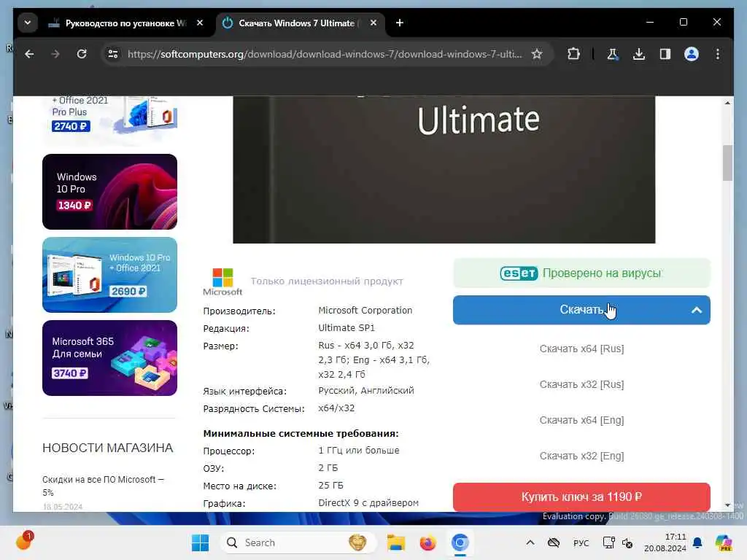
Task: Click the text Только лицензионный продукт
Action: [327, 281]
